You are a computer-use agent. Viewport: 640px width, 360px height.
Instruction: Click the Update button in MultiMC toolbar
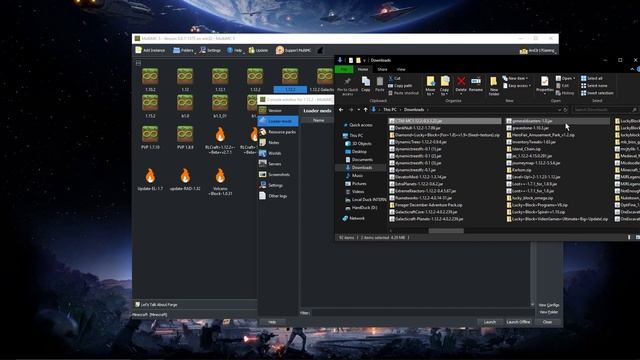(258, 50)
